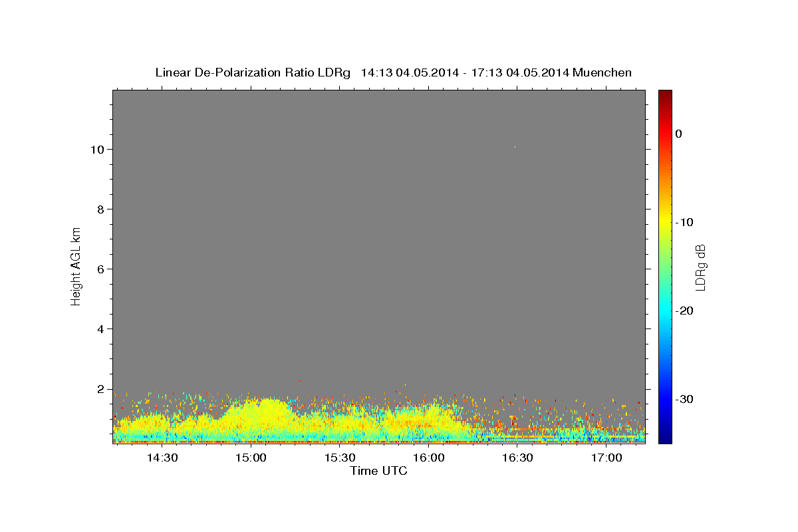798x532 pixels.
Task: Click the 'Height AGL km' axis label
Action: click(x=76, y=266)
